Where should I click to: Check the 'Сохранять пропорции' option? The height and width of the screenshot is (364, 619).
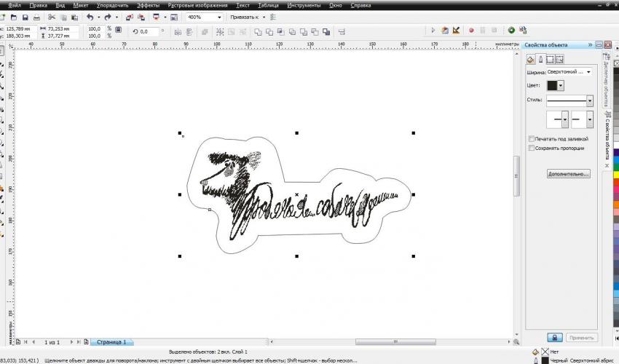pyautogui.click(x=531, y=148)
